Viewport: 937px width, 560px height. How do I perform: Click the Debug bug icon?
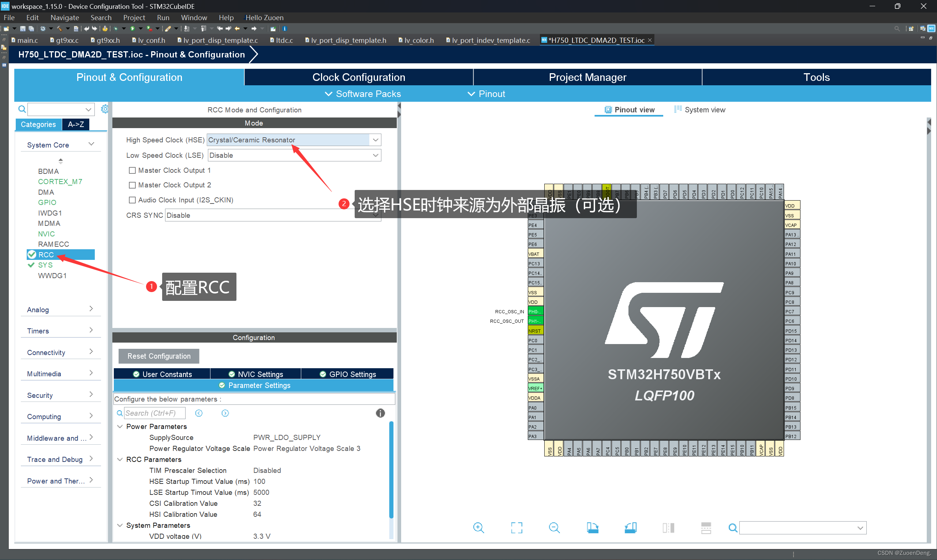116,29
